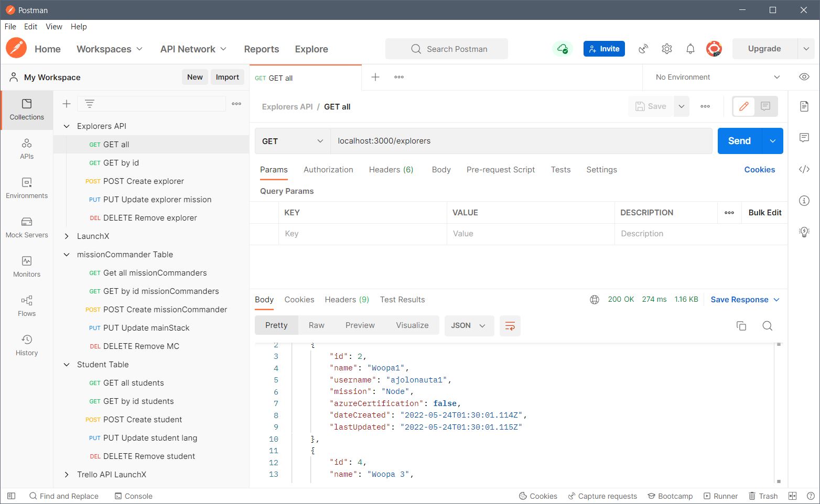The width and height of the screenshot is (820, 504).
Task: Switch to comment mode toggle
Action: (x=765, y=106)
